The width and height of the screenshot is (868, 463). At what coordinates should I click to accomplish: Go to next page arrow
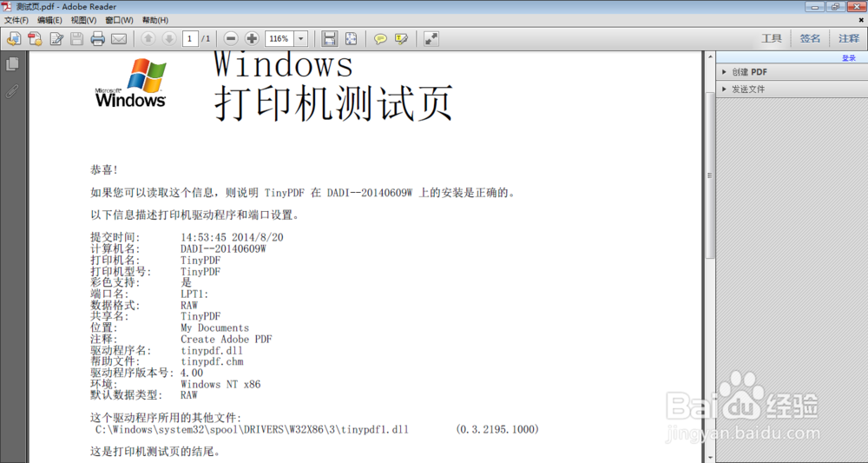coord(169,39)
